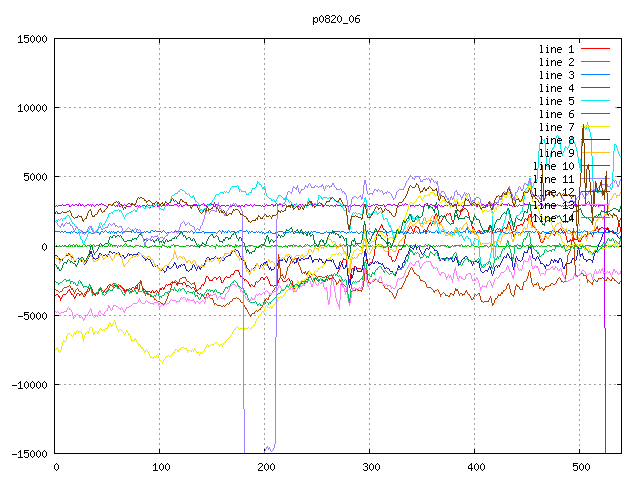The width and height of the screenshot is (640, 480).
Task: Click the 'line 7' legend entry
Action: (x=556, y=127)
